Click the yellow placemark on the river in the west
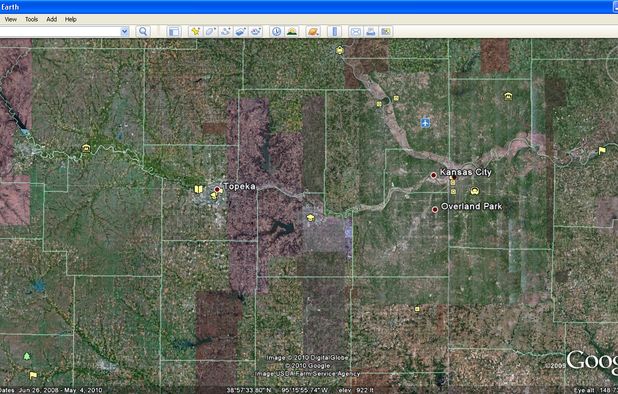The height and width of the screenshot is (394, 618). click(86, 148)
